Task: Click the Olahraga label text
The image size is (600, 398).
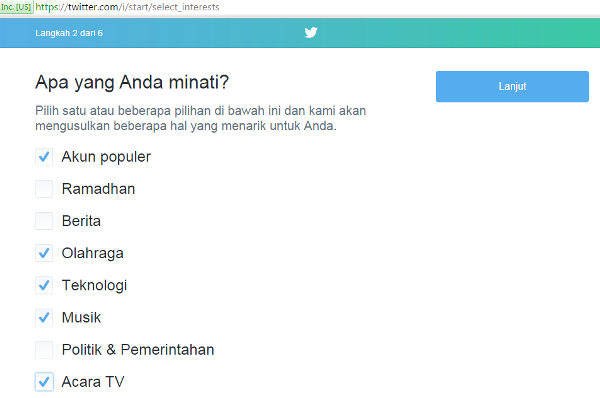Action: (x=93, y=254)
